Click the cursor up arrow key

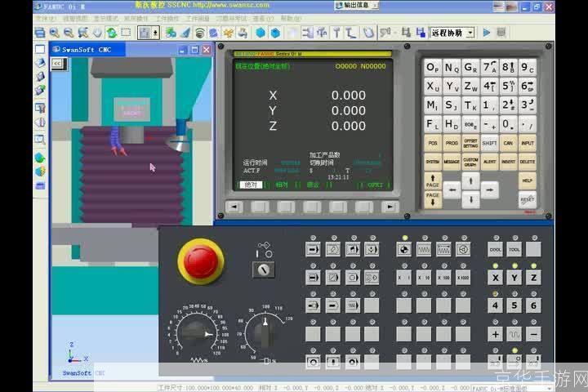pos(470,181)
